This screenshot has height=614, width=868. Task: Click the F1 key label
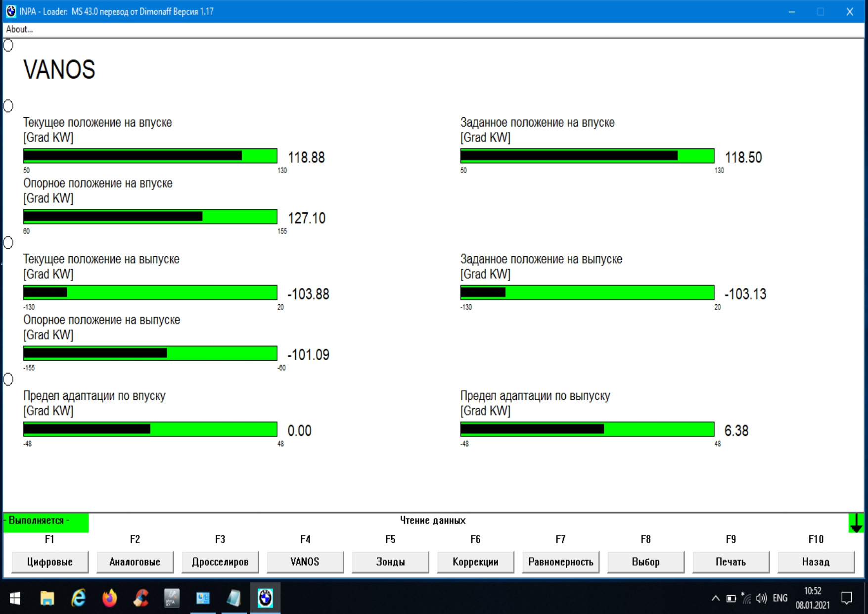pyautogui.click(x=49, y=539)
